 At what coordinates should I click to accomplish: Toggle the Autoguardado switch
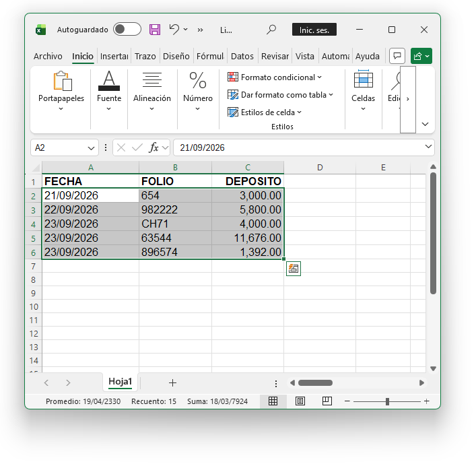pyautogui.click(x=127, y=30)
